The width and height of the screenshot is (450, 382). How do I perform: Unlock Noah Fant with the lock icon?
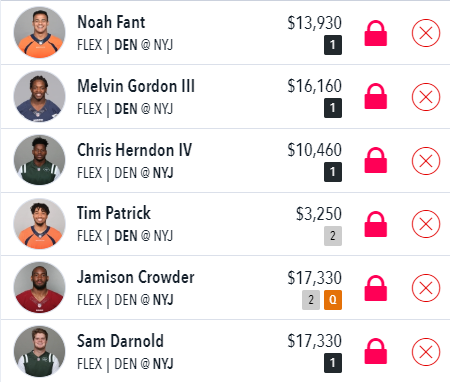[376, 33]
